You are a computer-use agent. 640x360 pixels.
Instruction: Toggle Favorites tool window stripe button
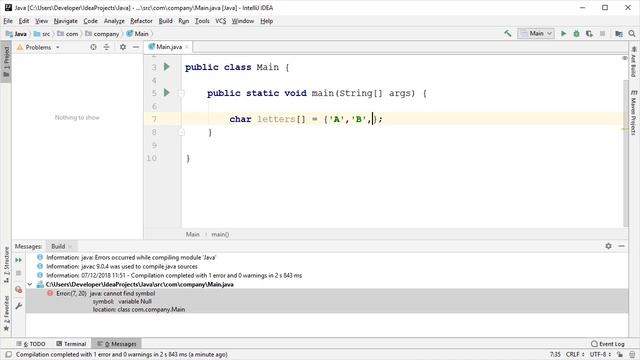point(6,313)
